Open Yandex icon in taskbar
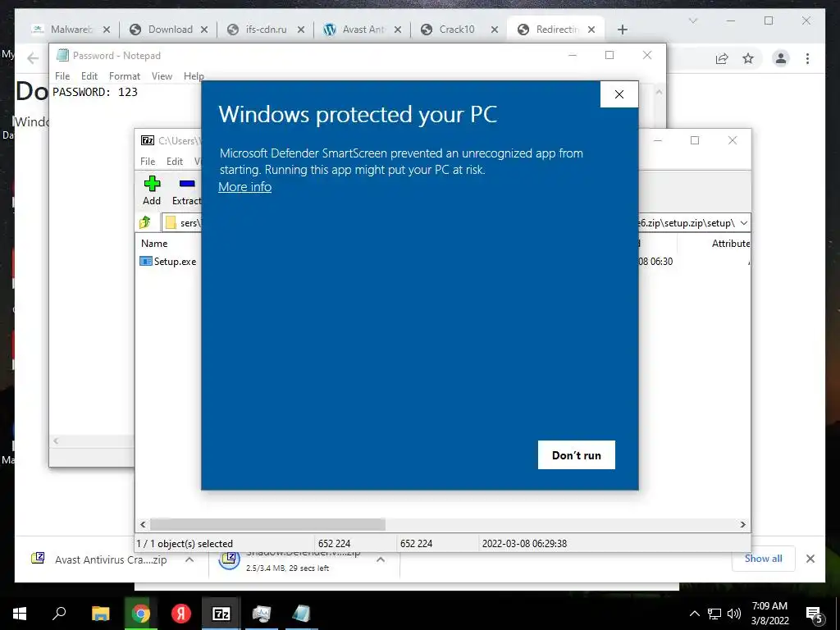840x630 pixels. tap(180, 614)
